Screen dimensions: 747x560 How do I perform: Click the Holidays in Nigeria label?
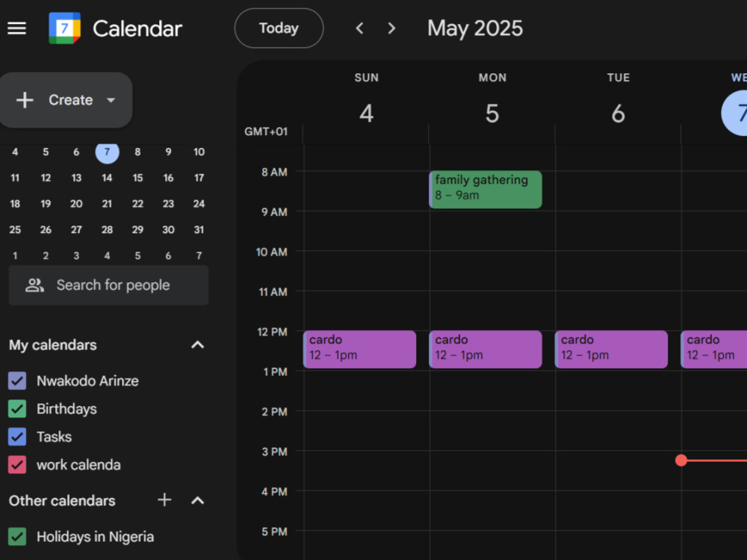click(96, 537)
